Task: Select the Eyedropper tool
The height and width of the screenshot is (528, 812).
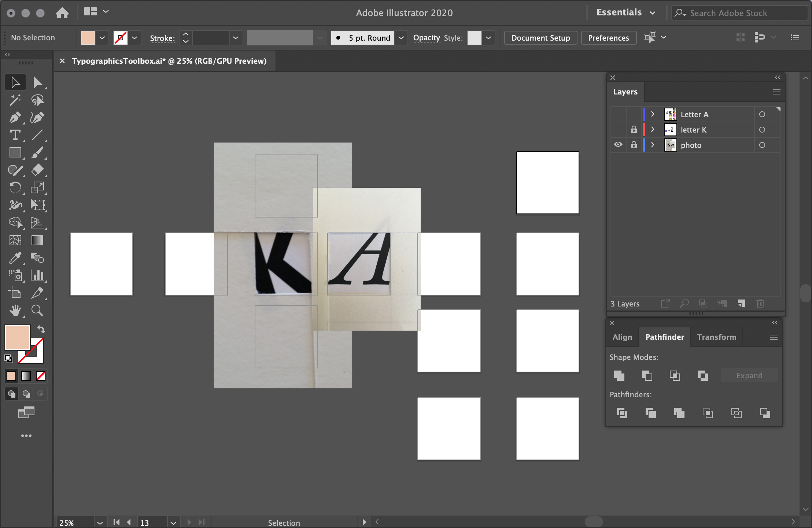Action: point(15,258)
